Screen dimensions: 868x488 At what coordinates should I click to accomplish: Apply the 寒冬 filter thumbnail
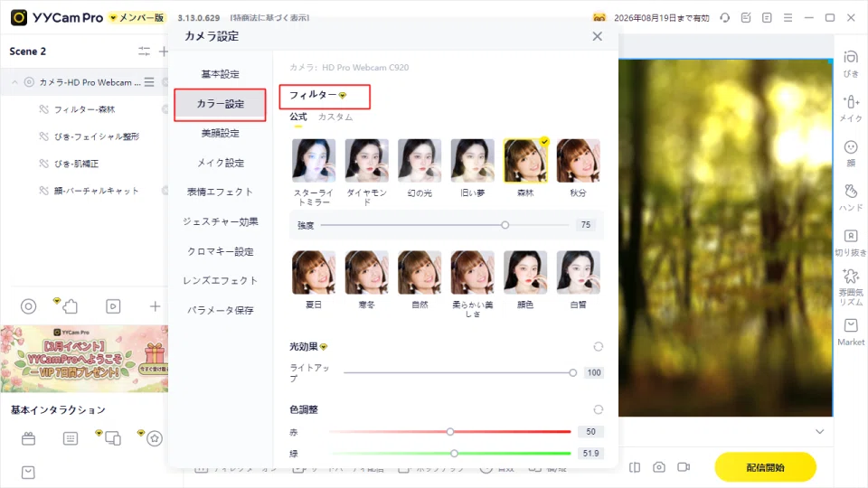click(366, 272)
